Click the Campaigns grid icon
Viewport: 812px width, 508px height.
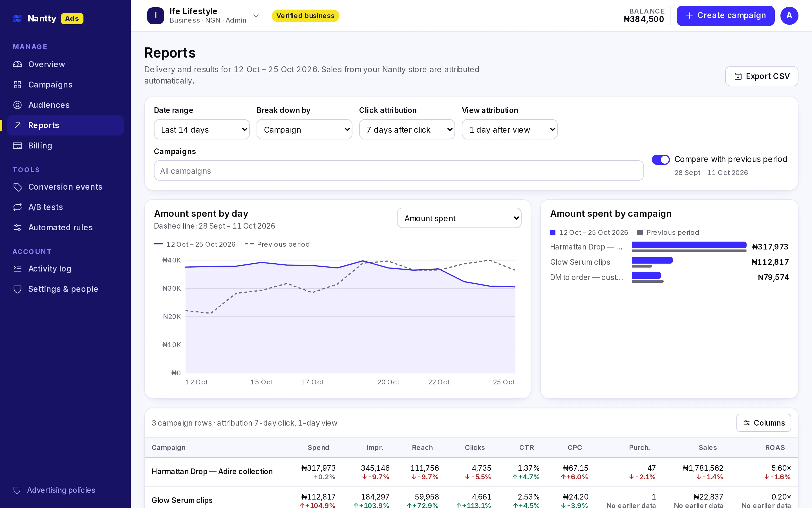click(17, 85)
